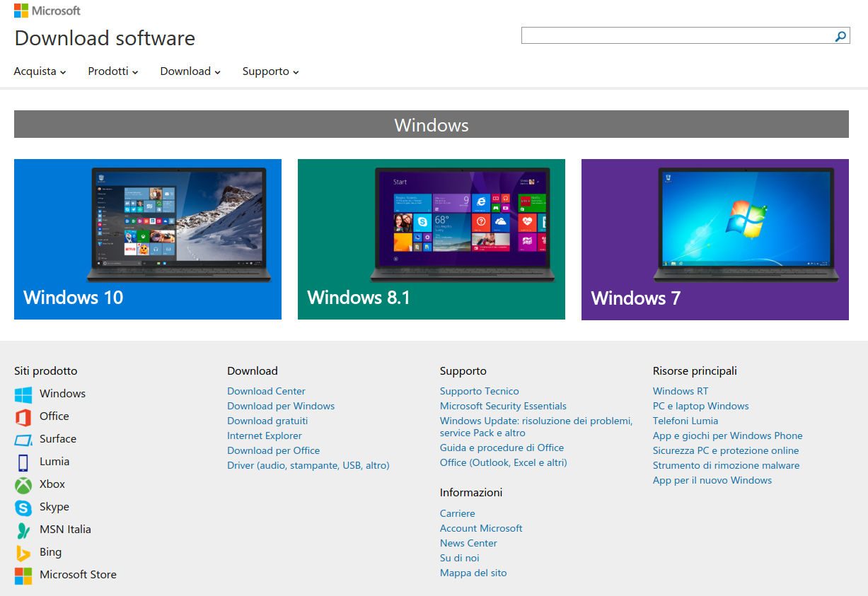Open Microsoft Security Essentials link
This screenshot has height=596, width=868.
[503, 406]
